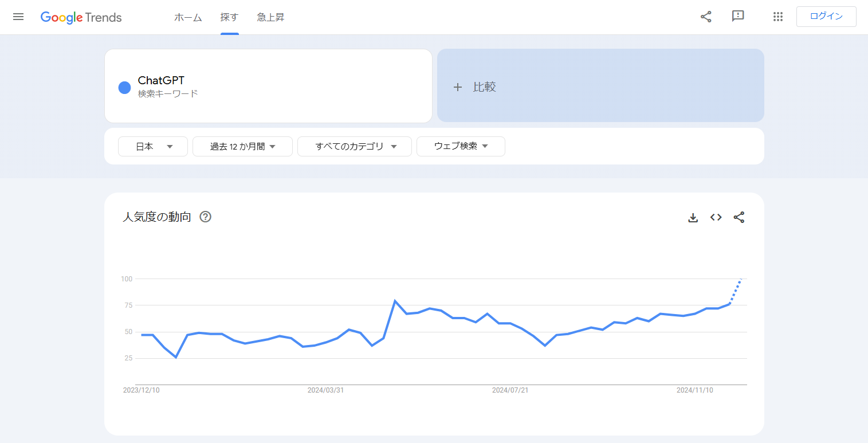Image resolution: width=868 pixels, height=443 pixels.
Task: Open the navigation hamburger menu
Action: [x=18, y=17]
